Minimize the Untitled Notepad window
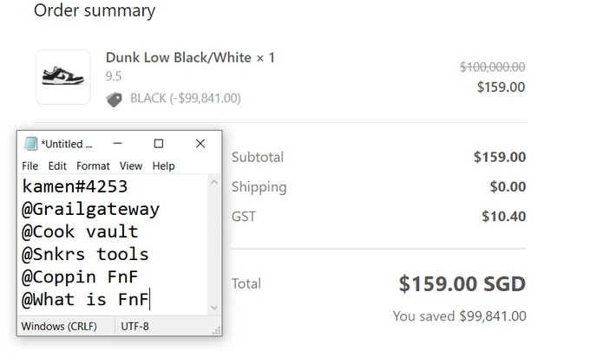Screen dimensions: 590x364 pos(117,144)
